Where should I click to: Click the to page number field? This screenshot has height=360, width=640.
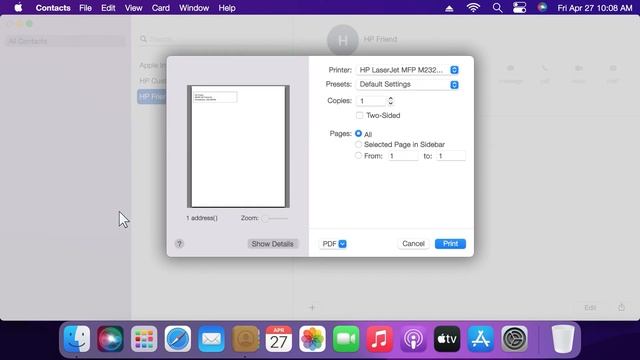click(x=451, y=156)
